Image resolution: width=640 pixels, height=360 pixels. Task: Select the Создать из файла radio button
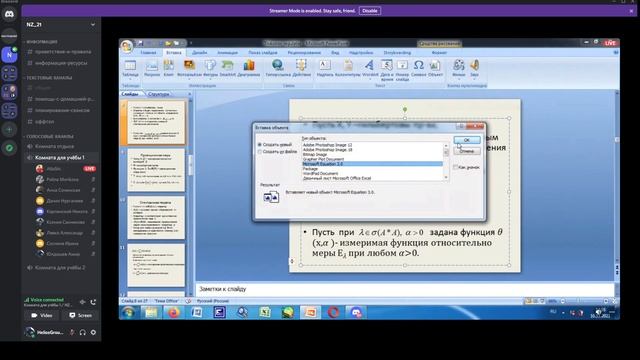coord(260,152)
